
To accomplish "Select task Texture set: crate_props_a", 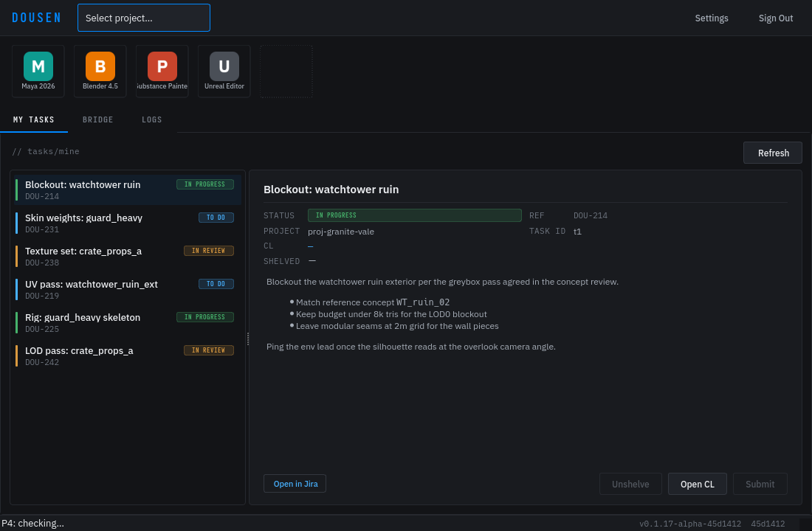I will [128, 256].
